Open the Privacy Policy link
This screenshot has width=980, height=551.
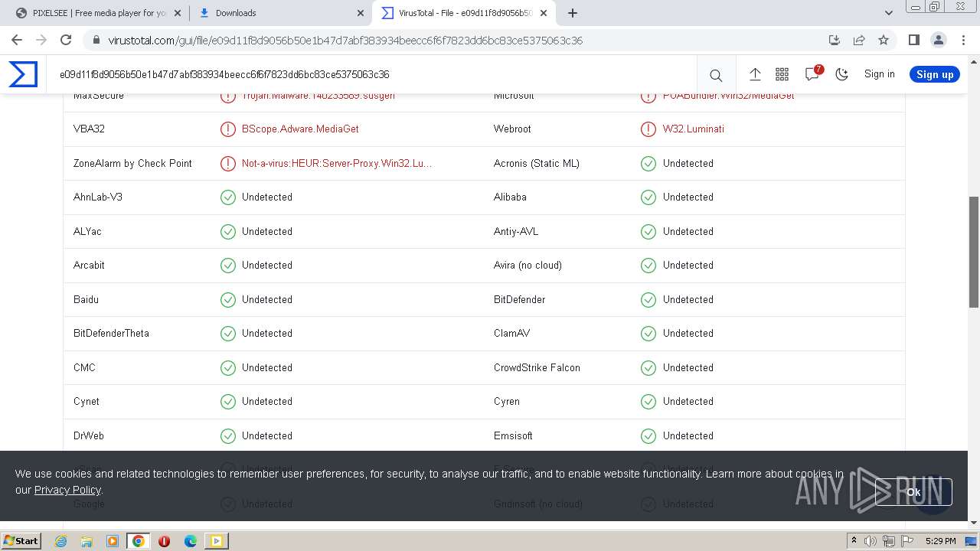click(x=67, y=490)
